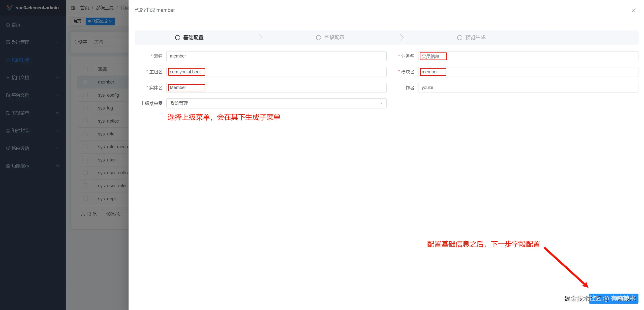Switch to the 首页 tag tab
This screenshot has height=310, width=644.
click(77, 21)
